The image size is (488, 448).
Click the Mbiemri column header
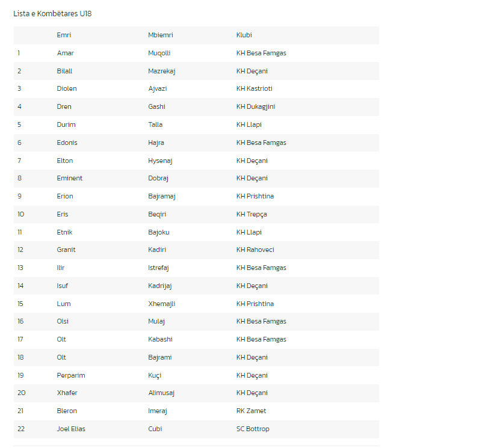[160, 35]
